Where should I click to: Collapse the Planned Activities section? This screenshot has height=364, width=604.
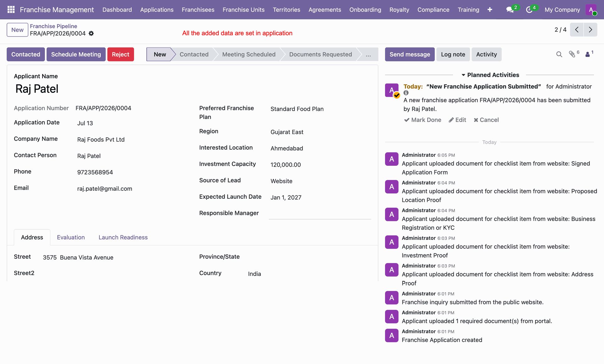click(x=490, y=75)
